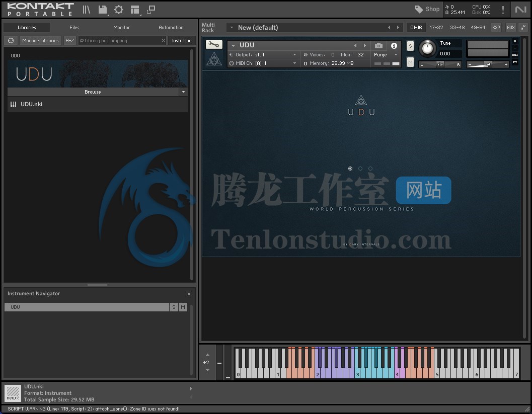Click the UDU library banner image

coord(98,73)
